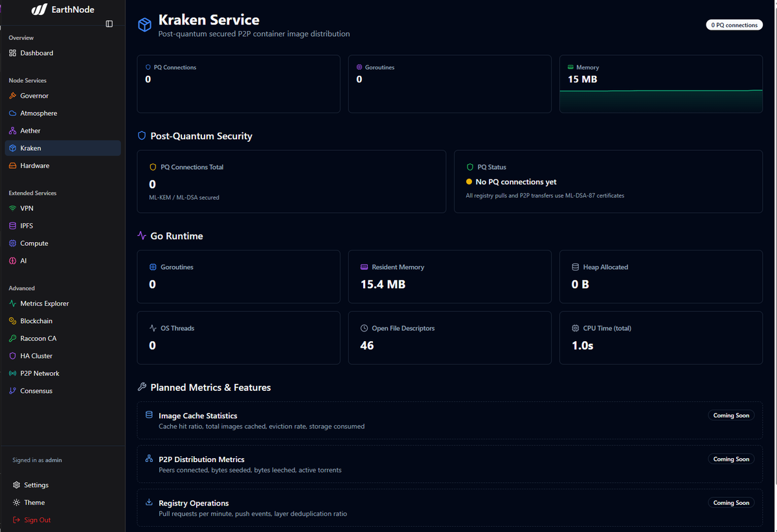Click the Memory usage sparkline chart
Screen dimensions: 777x532
[661, 101]
